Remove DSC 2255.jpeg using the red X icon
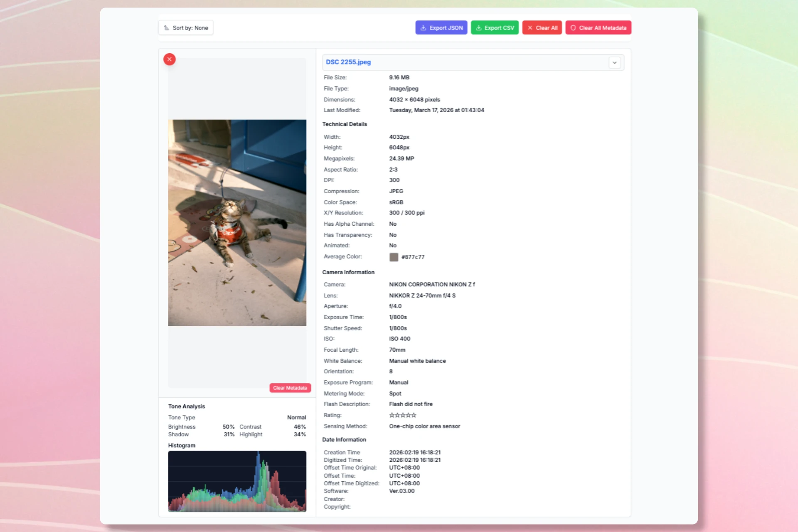The image size is (798, 532). pyautogui.click(x=169, y=59)
